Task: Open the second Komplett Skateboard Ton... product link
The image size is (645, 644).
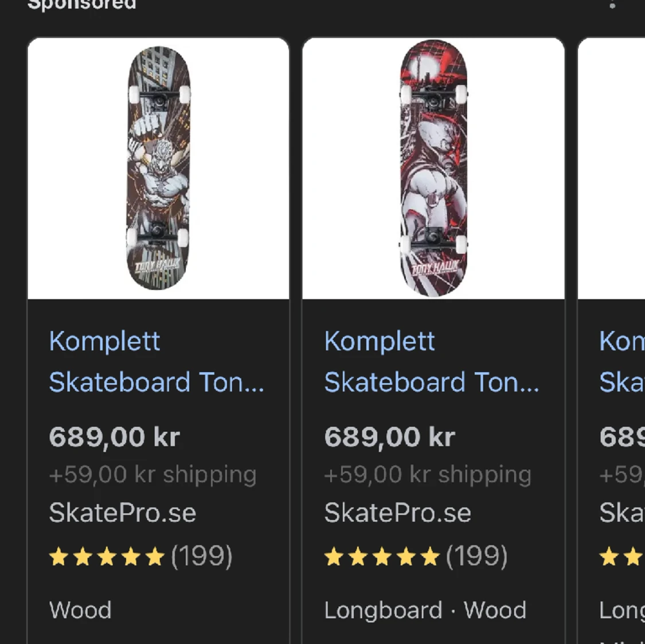Action: (432, 361)
